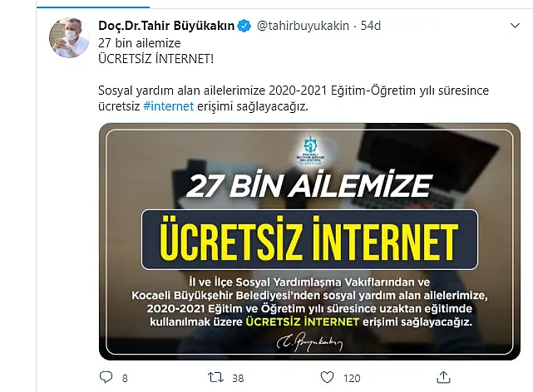Open the 54d timestamp permalink
533x392 pixels.
pos(371,26)
